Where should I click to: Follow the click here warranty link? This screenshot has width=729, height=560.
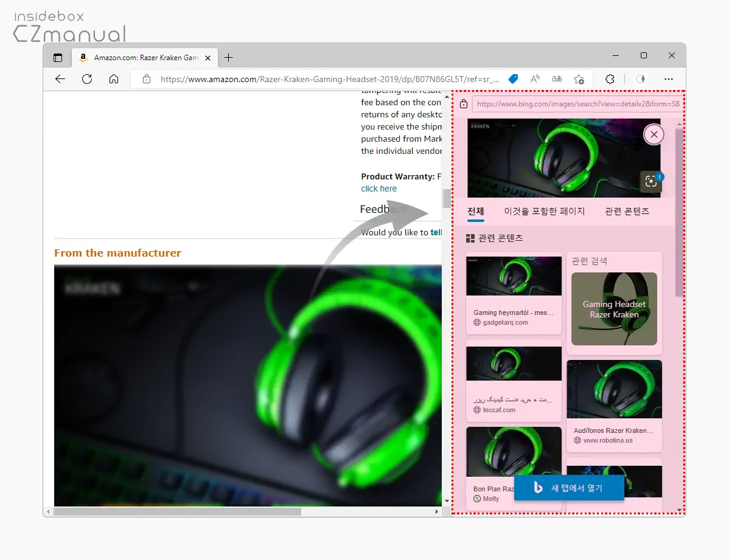pos(379,188)
